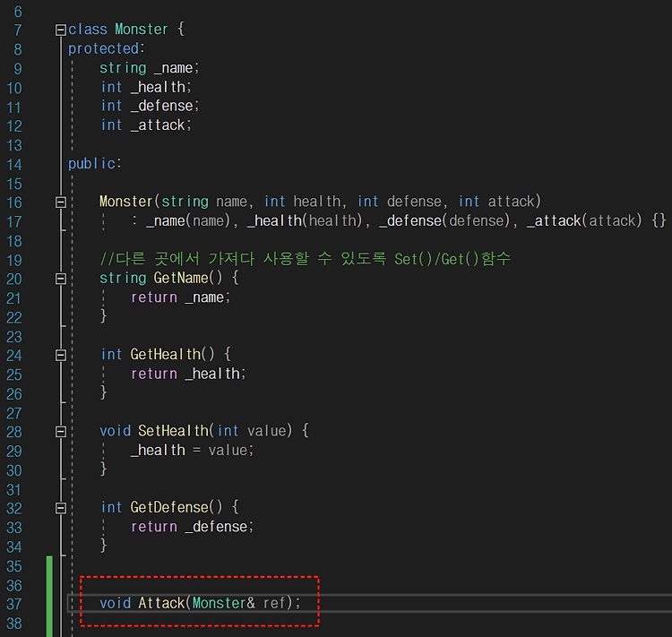This screenshot has width=672, height=637.
Task: Click '_health = value;' assignment
Action: 192,450
